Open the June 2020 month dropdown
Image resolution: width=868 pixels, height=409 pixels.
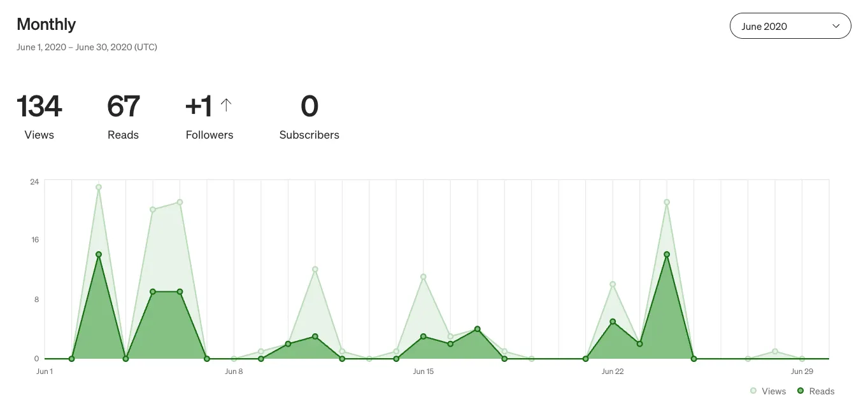790,26
